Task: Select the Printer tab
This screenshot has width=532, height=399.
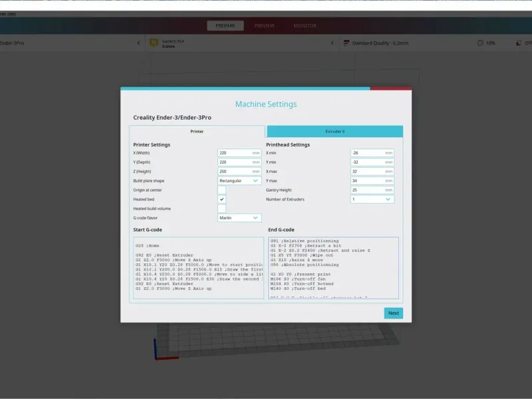Action: (197, 131)
